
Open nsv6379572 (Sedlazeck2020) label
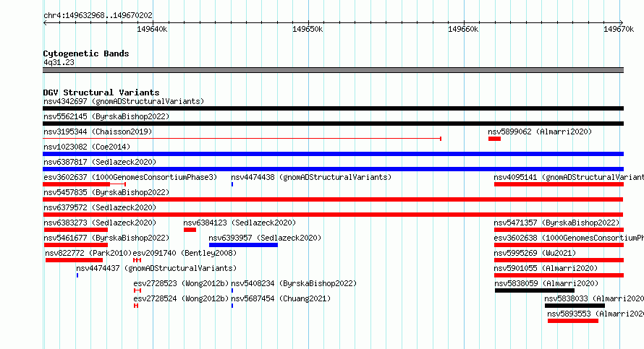(100, 207)
